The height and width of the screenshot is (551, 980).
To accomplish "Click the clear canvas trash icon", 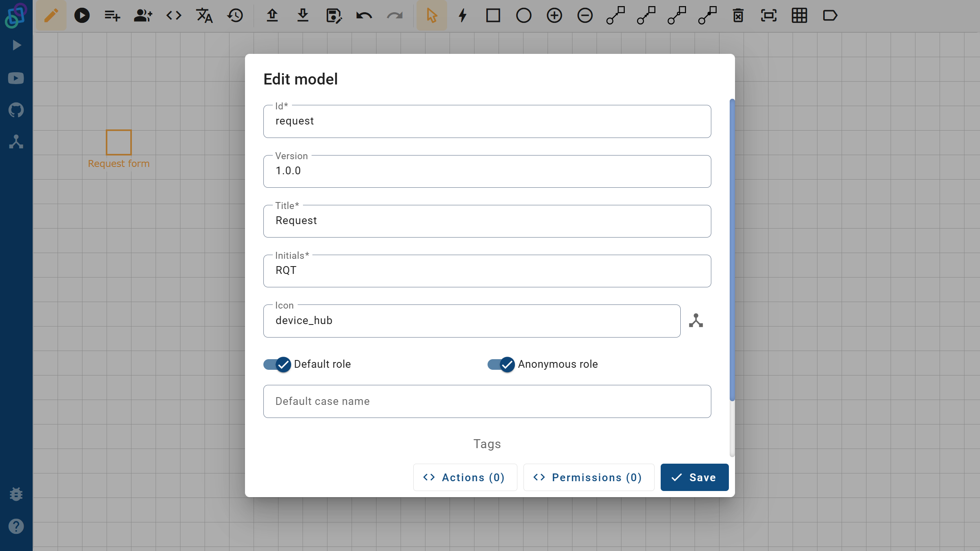I will point(738,16).
